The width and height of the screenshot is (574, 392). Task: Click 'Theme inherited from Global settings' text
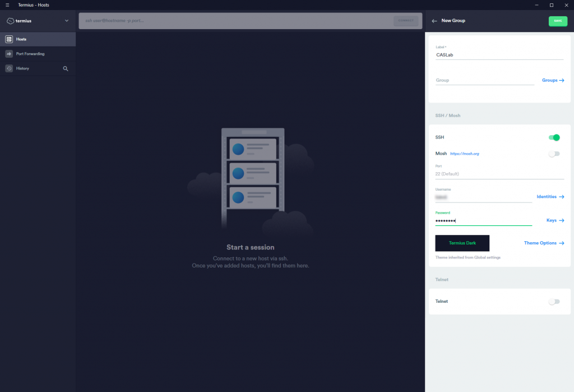[468, 257]
